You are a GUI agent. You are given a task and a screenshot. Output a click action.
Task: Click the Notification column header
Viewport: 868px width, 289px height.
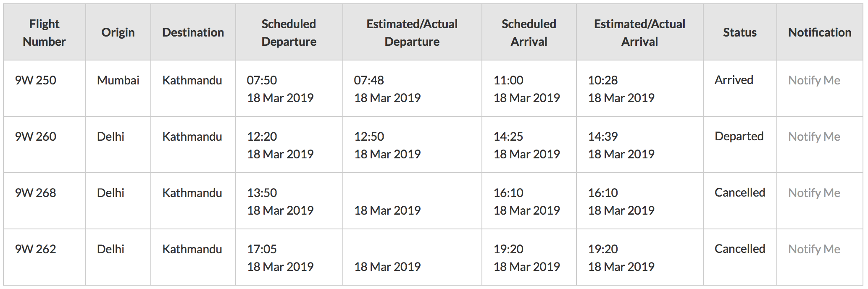(820, 32)
